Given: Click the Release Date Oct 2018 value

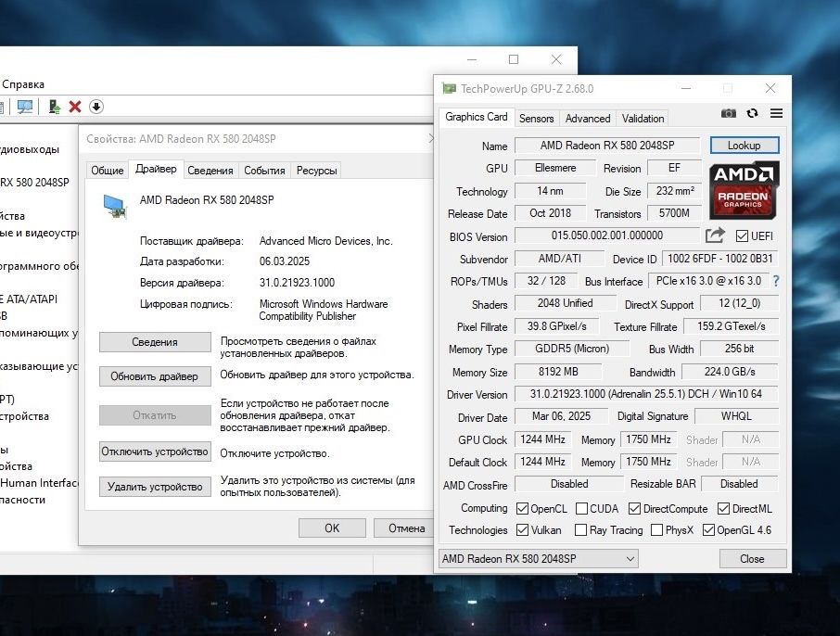Looking at the screenshot, I should click(x=550, y=212).
